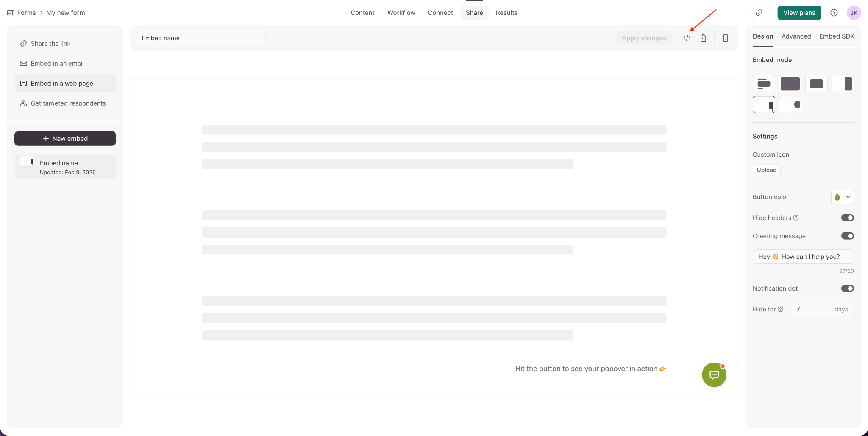Switch to the Advanced tab
Image resolution: width=868 pixels, height=436 pixels.
click(796, 36)
